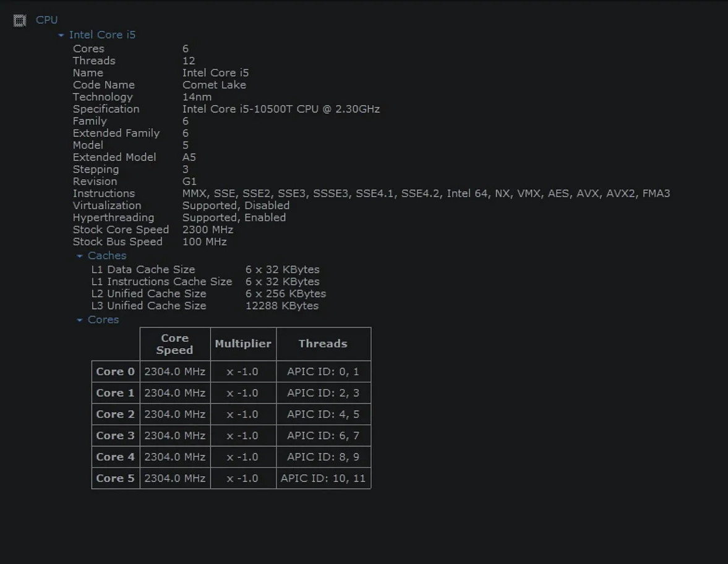This screenshot has height=564, width=728.
Task: Click the Core 0 row header
Action: pyautogui.click(x=116, y=372)
